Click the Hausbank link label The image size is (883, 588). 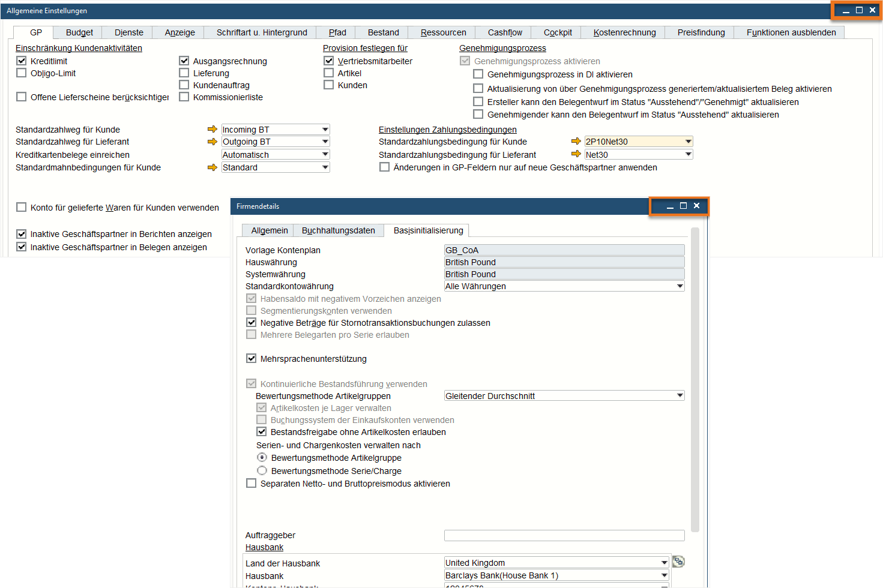[264, 547]
